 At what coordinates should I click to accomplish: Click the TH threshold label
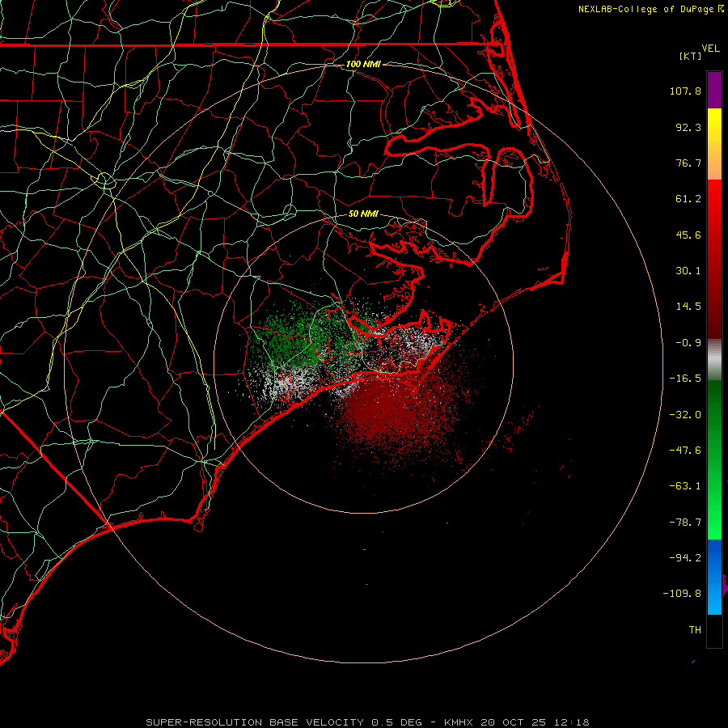pyautogui.click(x=695, y=630)
